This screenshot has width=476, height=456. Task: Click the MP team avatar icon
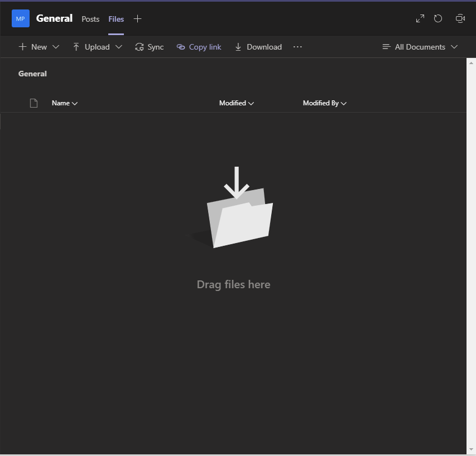(21, 18)
